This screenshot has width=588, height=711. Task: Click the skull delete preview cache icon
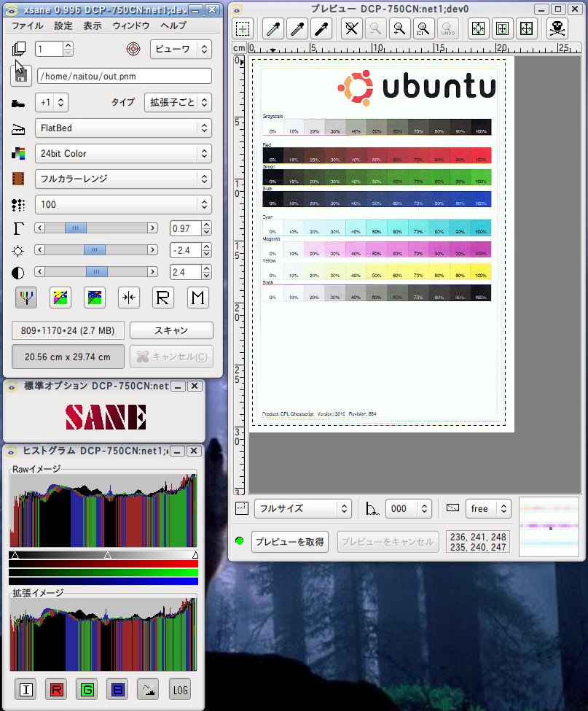click(x=557, y=29)
